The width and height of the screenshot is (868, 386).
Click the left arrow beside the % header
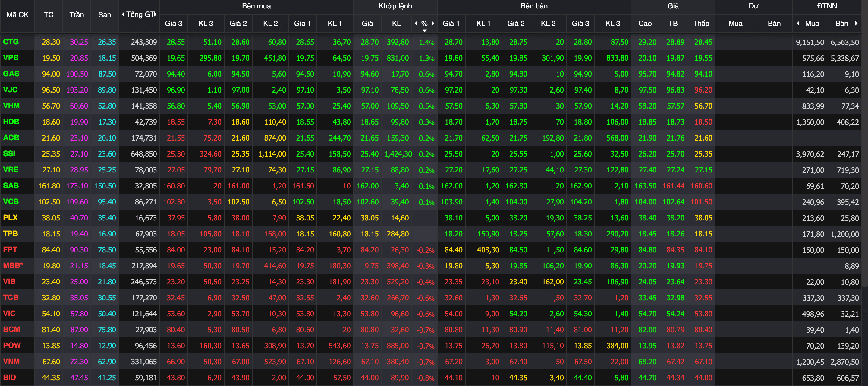coord(416,23)
